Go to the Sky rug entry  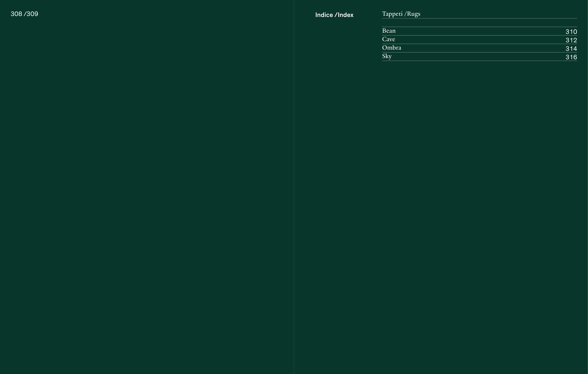click(x=387, y=56)
